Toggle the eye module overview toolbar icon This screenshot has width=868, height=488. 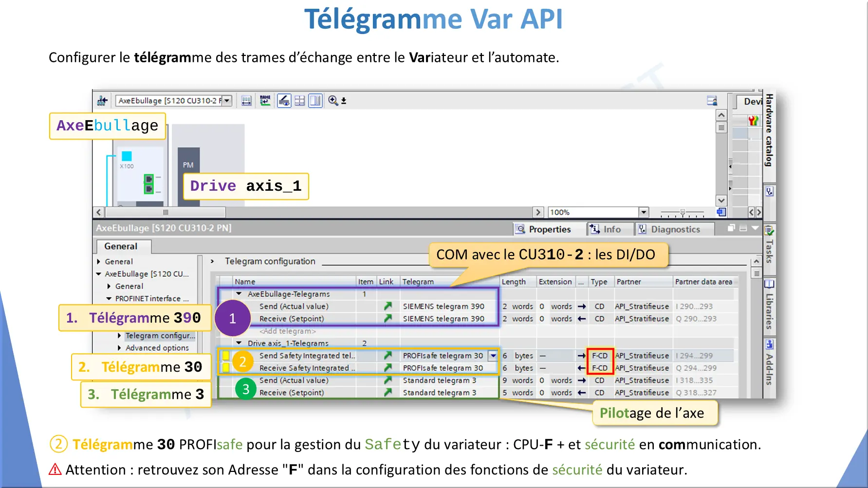[x=284, y=101]
